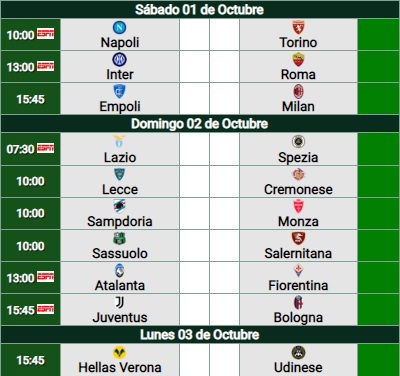Image resolution: width=400 pixels, height=376 pixels.
Task: Click the Hellas Verona crest
Action: click(x=119, y=352)
